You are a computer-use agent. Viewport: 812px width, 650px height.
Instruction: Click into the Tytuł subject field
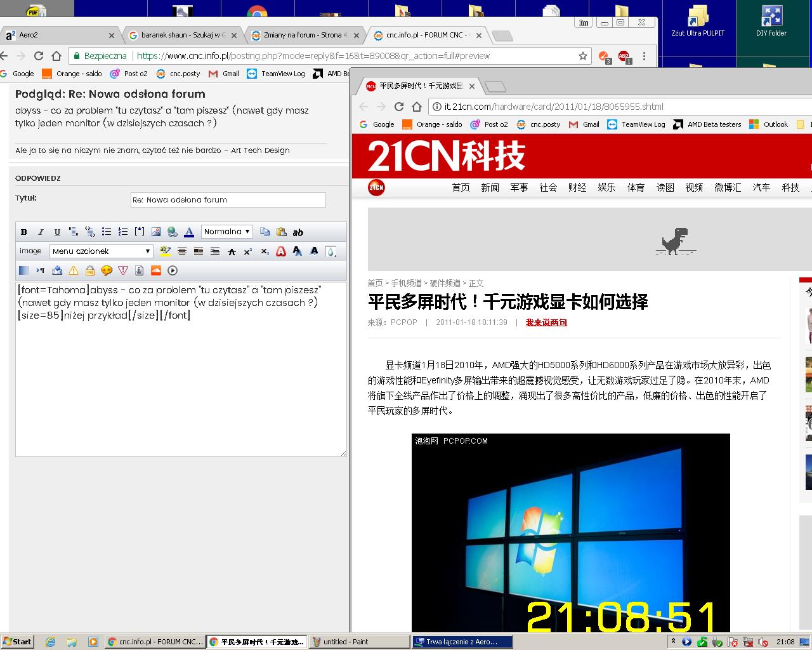tap(228, 199)
